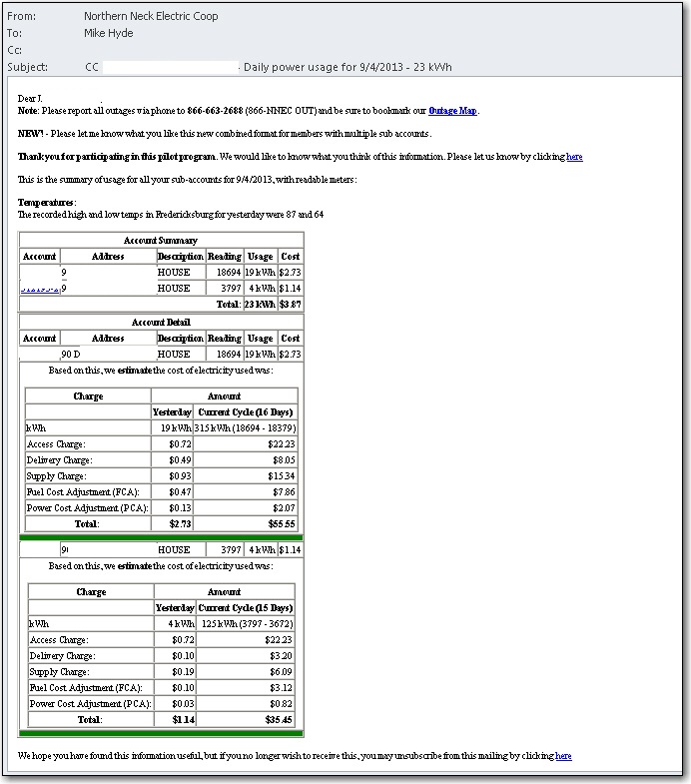This screenshot has height=784, width=691.
Task: Click the unsubscribe 'here' link at bottom
Action: (563, 756)
